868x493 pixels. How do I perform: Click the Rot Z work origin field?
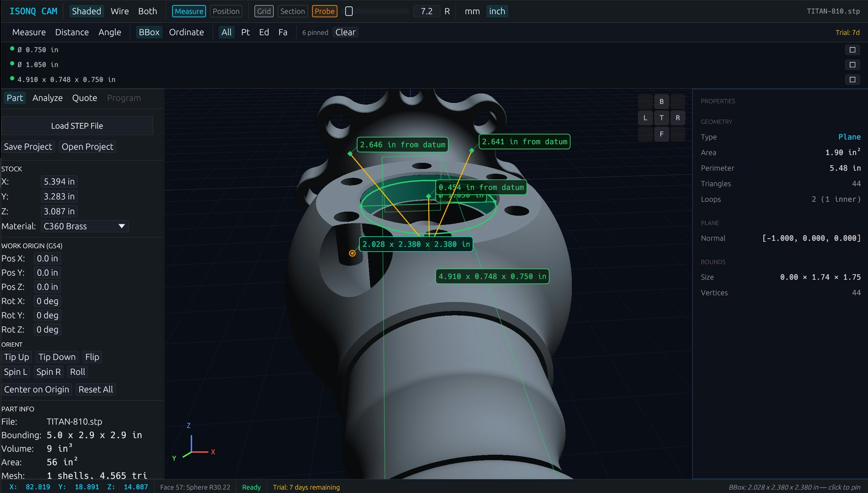[x=47, y=329]
